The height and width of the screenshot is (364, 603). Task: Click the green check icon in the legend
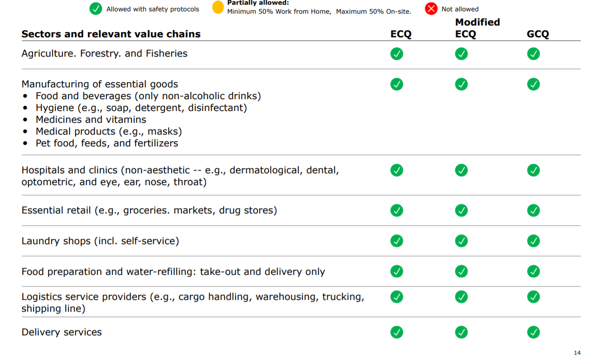click(x=96, y=9)
